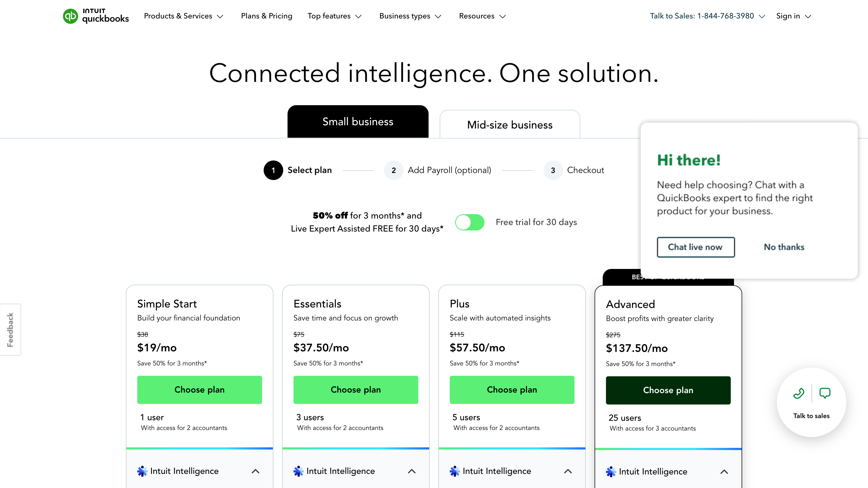Click Plans & Pricing in the navigation
Viewport: 868px width, 488px height.
tap(267, 16)
